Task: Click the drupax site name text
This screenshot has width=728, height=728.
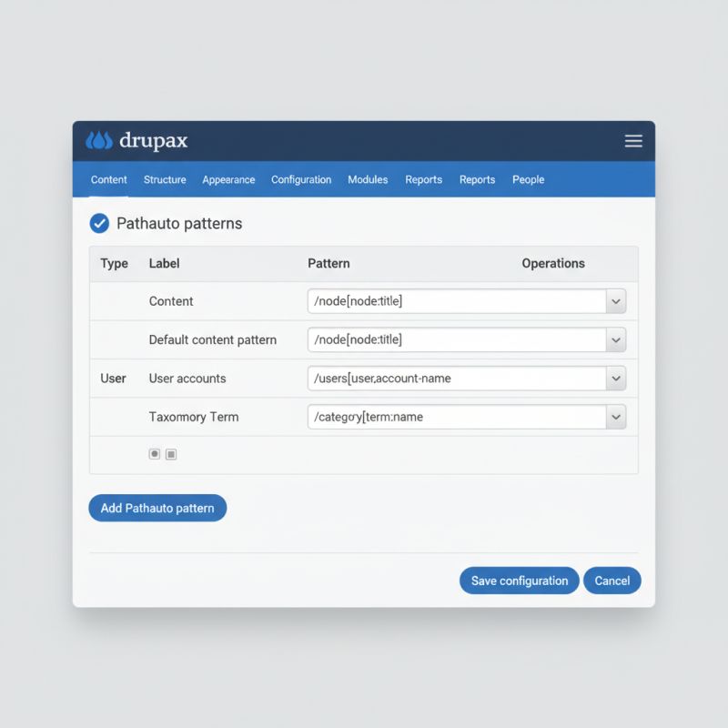Action: [x=153, y=141]
